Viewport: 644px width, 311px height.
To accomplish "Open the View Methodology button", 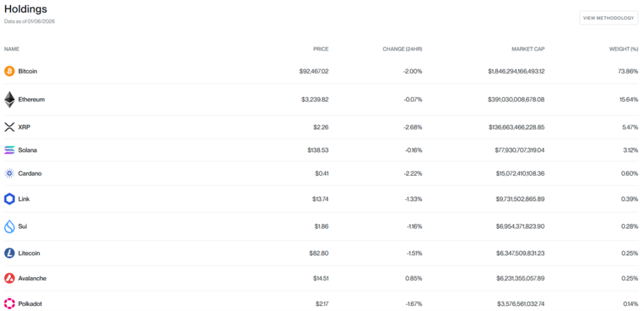I will coord(608,18).
